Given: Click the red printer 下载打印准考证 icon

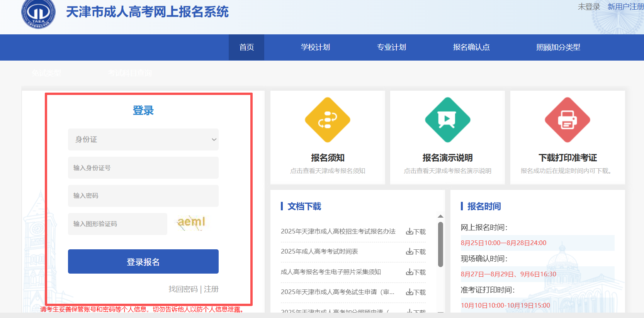Looking at the screenshot, I should point(567,120).
